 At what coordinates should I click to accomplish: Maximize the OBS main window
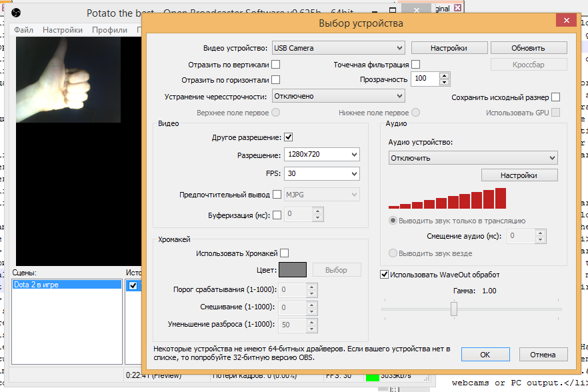(x=393, y=10)
